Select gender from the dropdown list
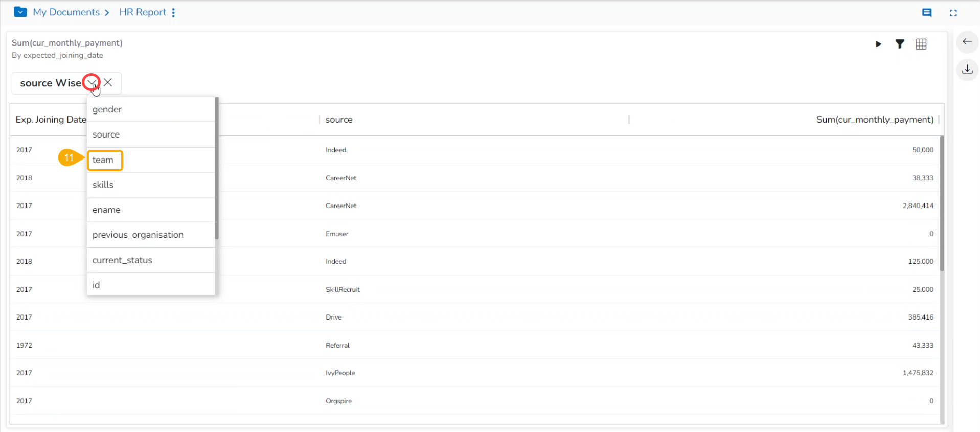The height and width of the screenshot is (432, 980). [107, 109]
